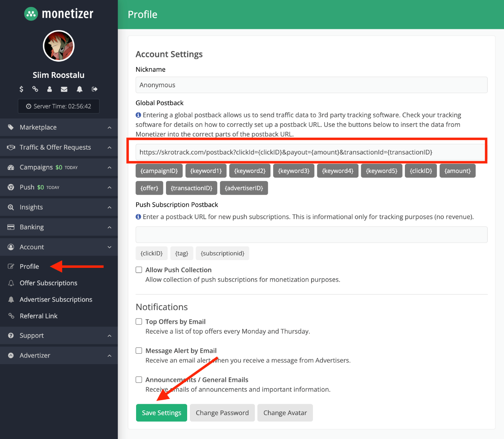Click the Campaigns dashboard icon
The height and width of the screenshot is (439, 504).
pos(11,167)
